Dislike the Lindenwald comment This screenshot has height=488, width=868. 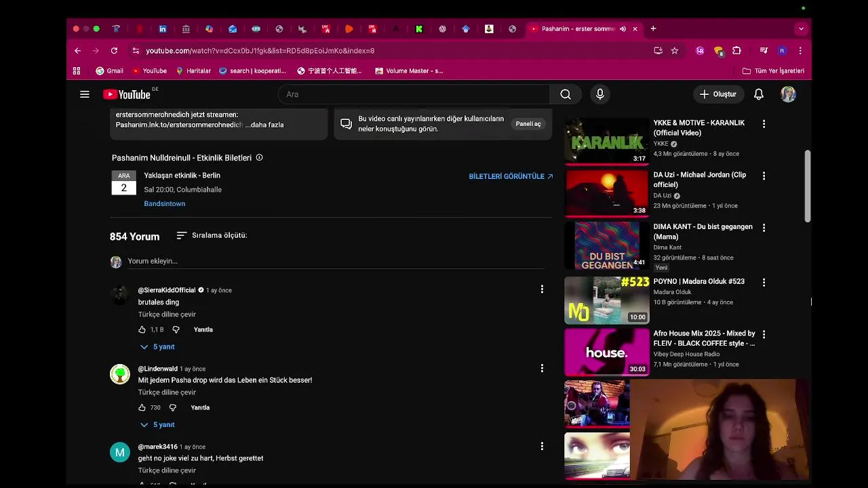point(173,407)
